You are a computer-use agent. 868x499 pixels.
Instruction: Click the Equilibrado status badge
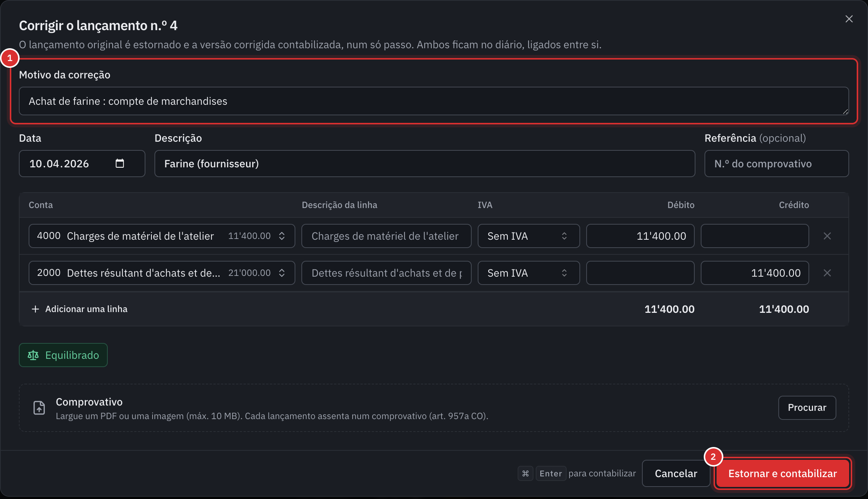point(63,355)
